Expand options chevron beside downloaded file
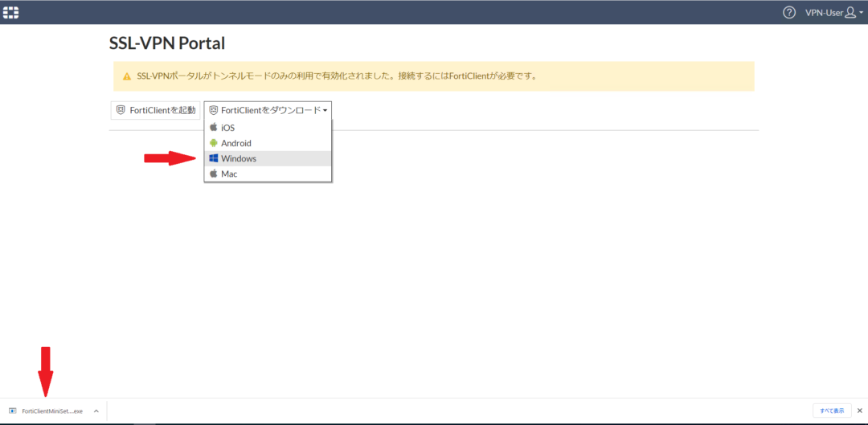The height and width of the screenshot is (425, 868). point(96,411)
